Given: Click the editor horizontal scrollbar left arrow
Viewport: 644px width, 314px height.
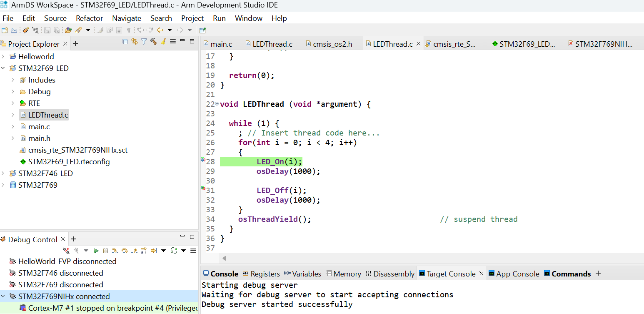Looking at the screenshot, I should pos(224,259).
